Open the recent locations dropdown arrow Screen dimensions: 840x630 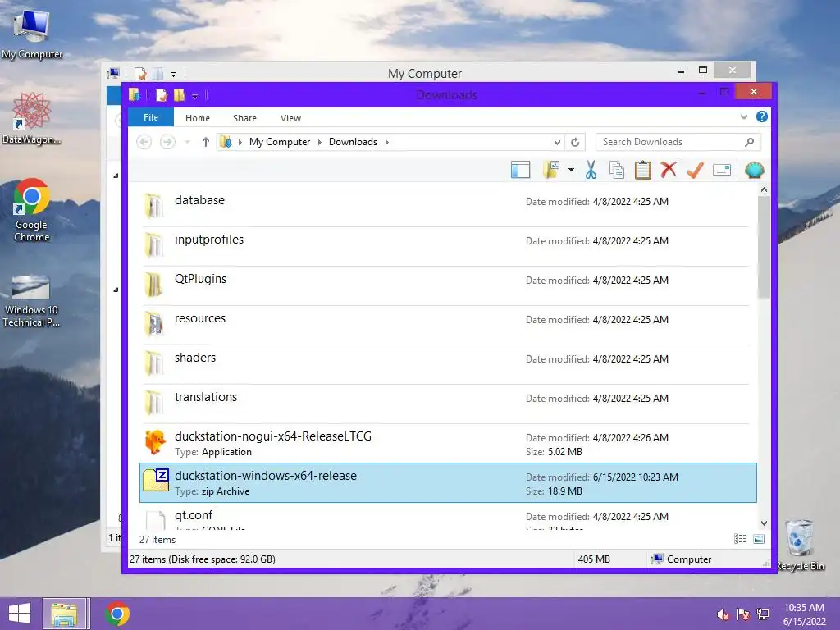tap(187, 142)
